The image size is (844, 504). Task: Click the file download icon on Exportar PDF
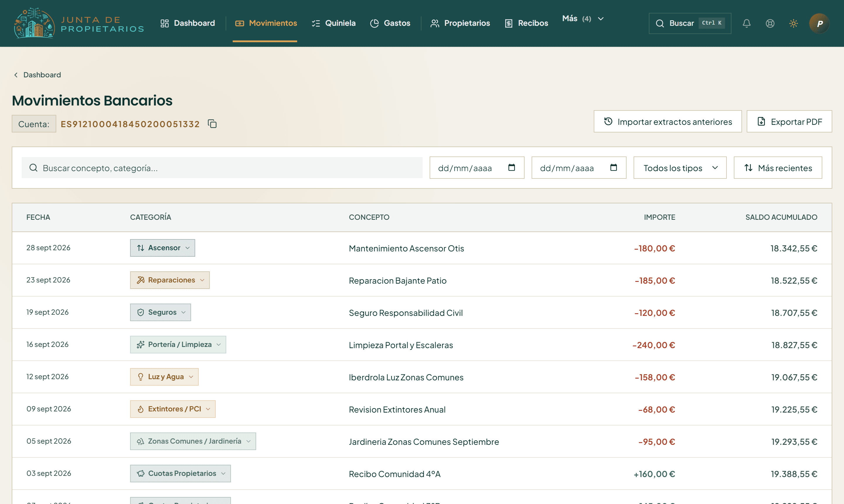761,121
